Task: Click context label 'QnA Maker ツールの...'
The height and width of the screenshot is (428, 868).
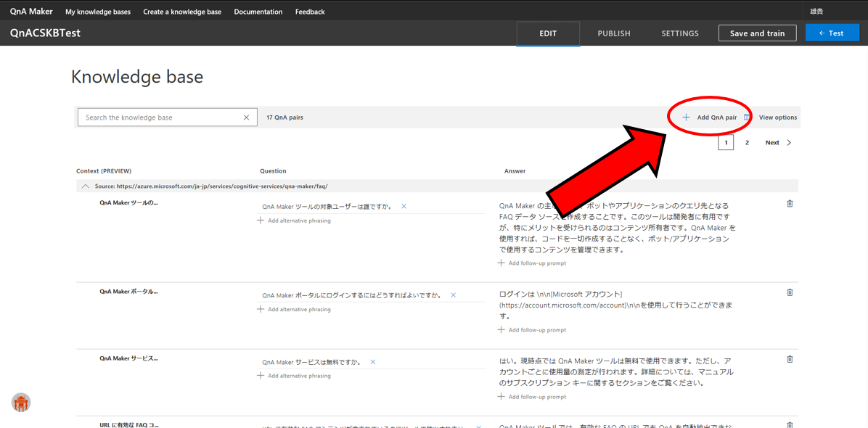Action: point(128,202)
